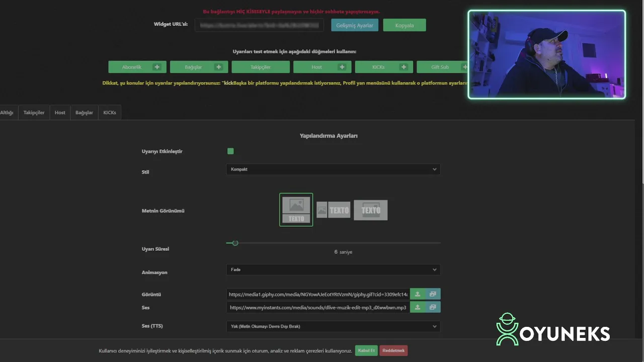The height and width of the screenshot is (362, 644).
Task: Switch to the KICKs tab
Action: click(x=110, y=113)
